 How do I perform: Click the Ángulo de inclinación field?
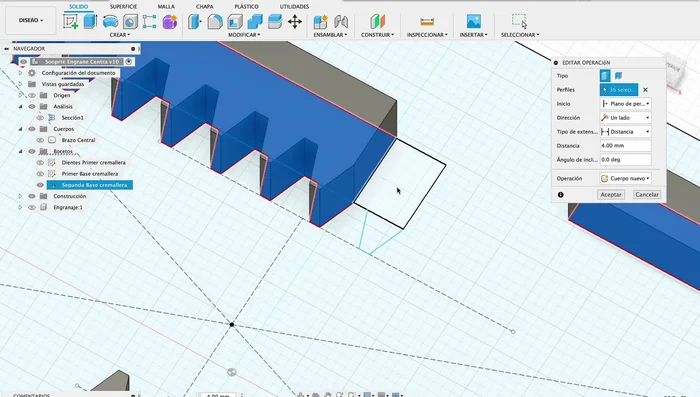pos(625,159)
